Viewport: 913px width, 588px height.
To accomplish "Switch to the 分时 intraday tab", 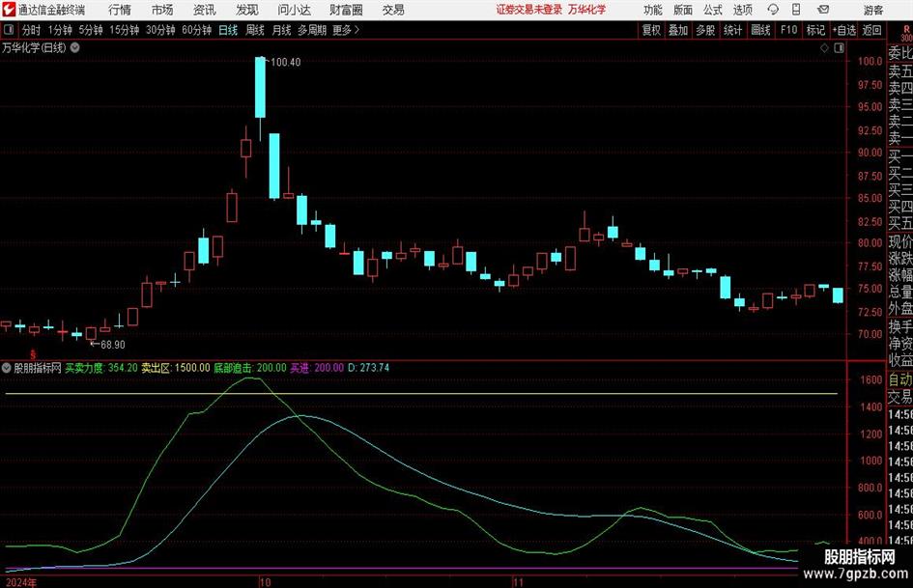I will pos(32,30).
